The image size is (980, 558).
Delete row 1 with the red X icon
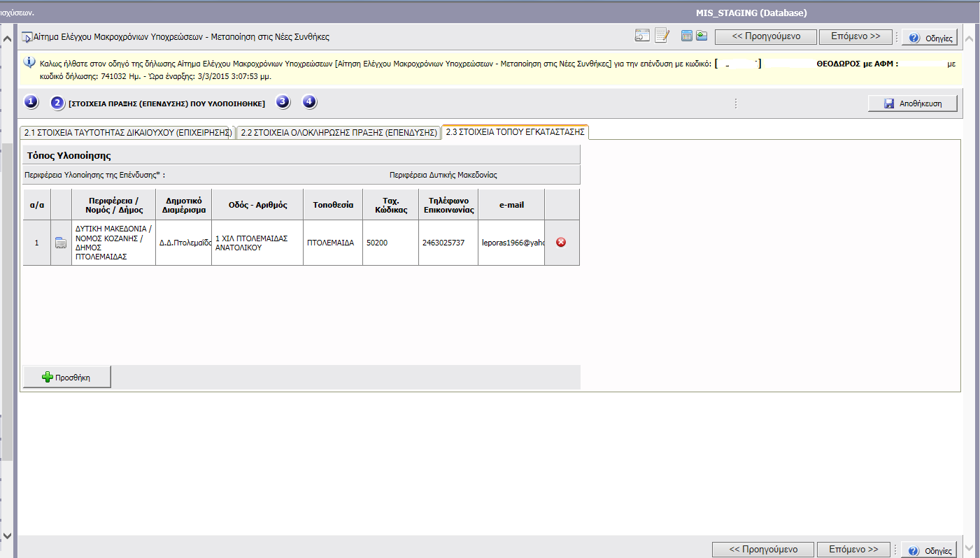561,242
